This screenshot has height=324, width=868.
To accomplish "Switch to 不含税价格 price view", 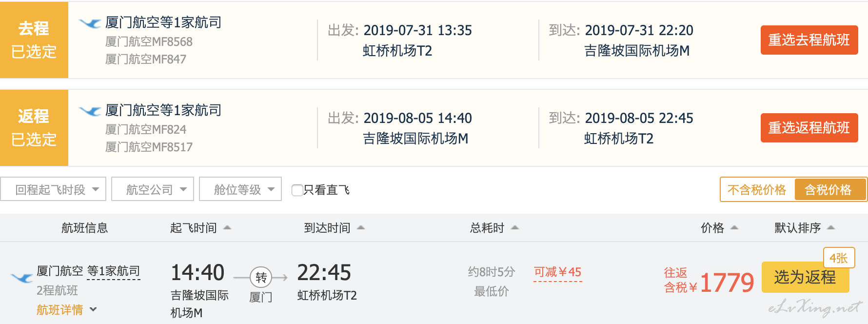I will pos(757,190).
